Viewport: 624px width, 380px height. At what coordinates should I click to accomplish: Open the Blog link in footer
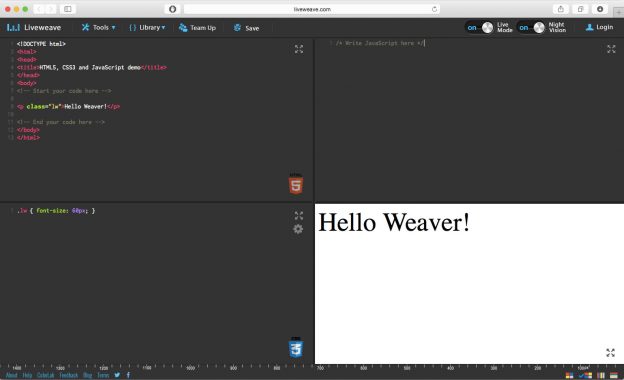point(88,375)
